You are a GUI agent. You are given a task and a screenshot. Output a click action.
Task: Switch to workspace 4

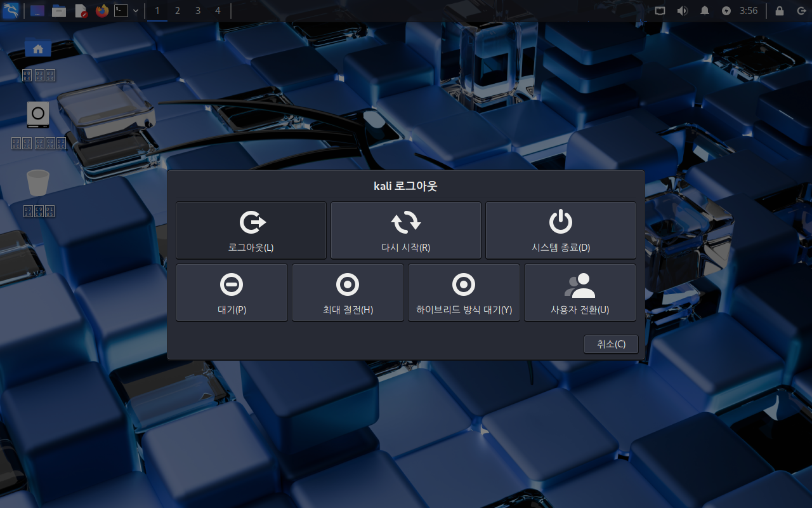pos(218,11)
